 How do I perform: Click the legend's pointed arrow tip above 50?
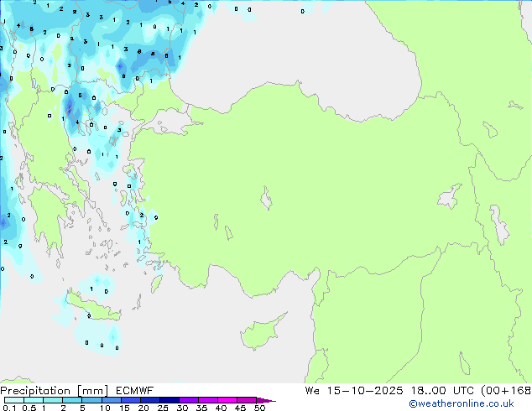pyautogui.click(x=266, y=400)
